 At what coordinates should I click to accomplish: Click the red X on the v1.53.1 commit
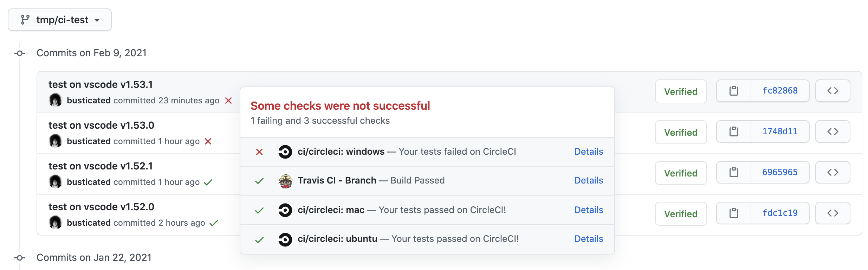[x=228, y=101]
